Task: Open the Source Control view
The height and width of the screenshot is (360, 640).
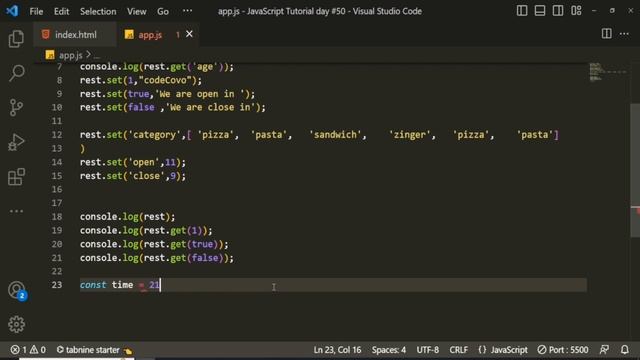Action: click(x=16, y=107)
